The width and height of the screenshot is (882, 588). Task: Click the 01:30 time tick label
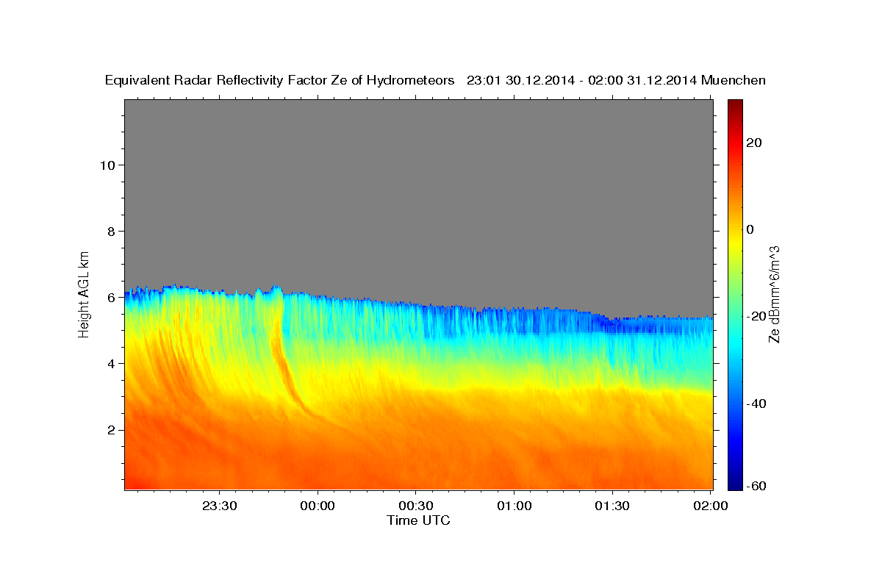[612, 506]
